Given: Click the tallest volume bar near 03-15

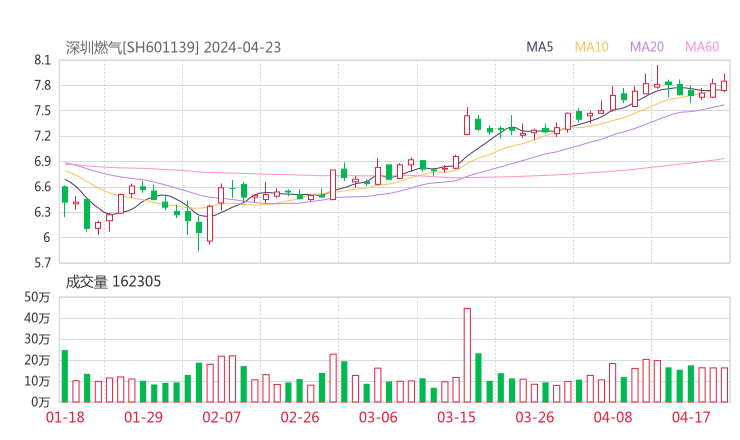Looking at the screenshot, I should 467,355.
